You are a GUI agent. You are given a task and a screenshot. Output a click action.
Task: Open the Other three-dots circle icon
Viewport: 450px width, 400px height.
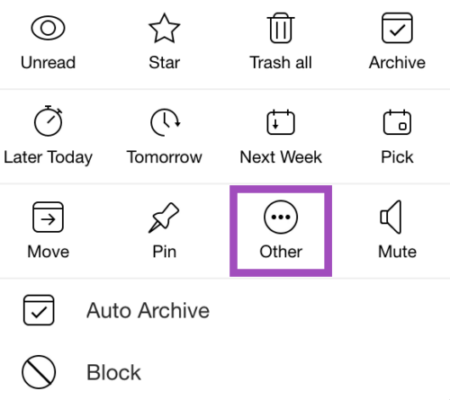pos(281,217)
